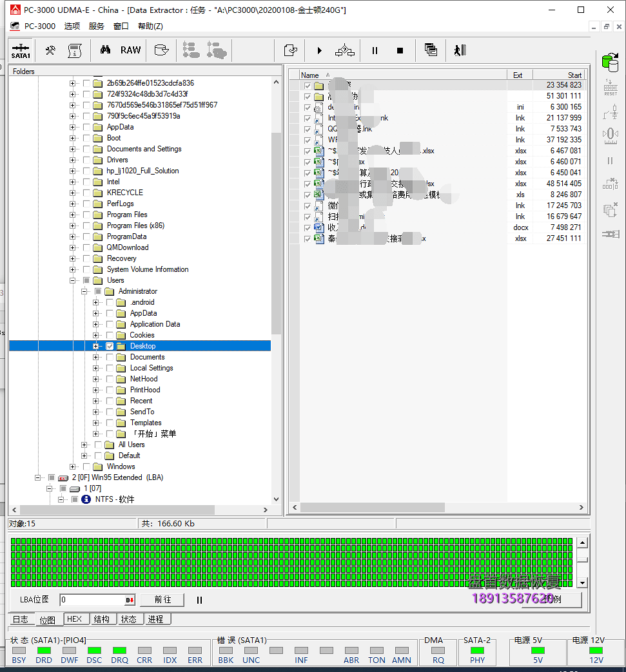626x672 pixels.
Task: Click the red D arrow in LBA field
Action: point(130,600)
